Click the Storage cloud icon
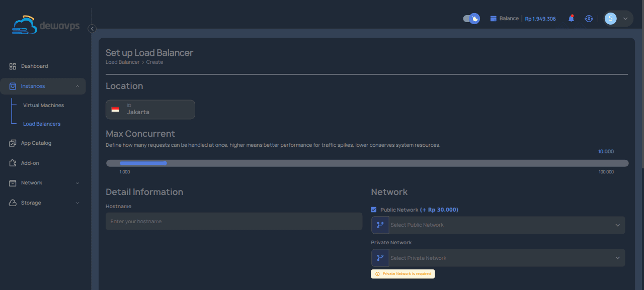The image size is (644, 290). (13, 203)
